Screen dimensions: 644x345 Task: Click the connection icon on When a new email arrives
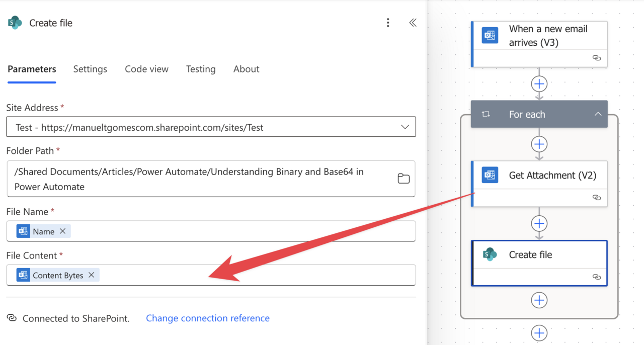pos(597,58)
